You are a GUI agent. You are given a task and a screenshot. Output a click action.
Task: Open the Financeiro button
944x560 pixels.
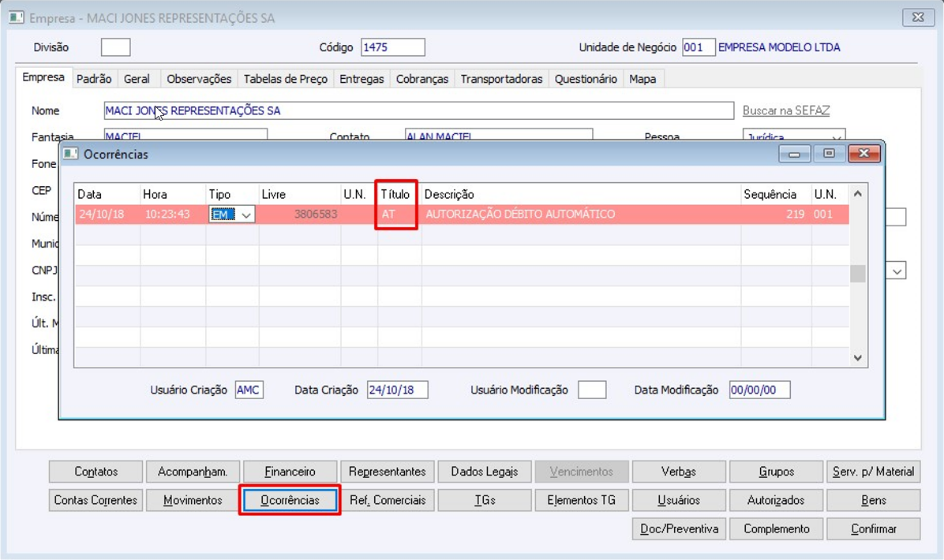point(290,472)
